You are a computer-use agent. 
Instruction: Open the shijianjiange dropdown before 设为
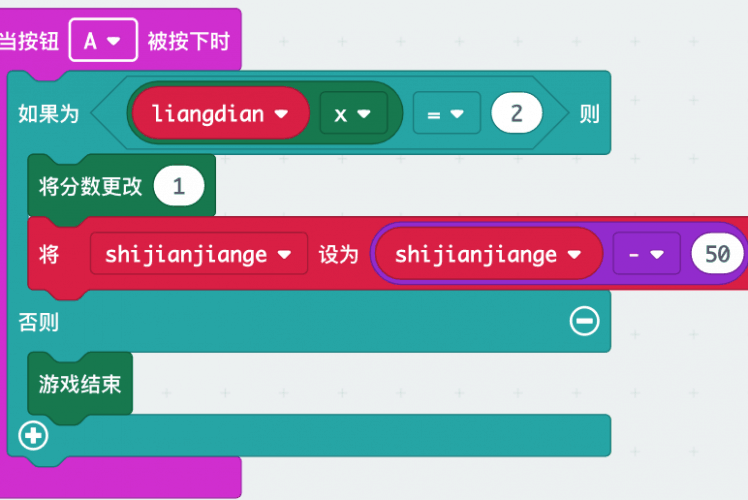coord(199,254)
